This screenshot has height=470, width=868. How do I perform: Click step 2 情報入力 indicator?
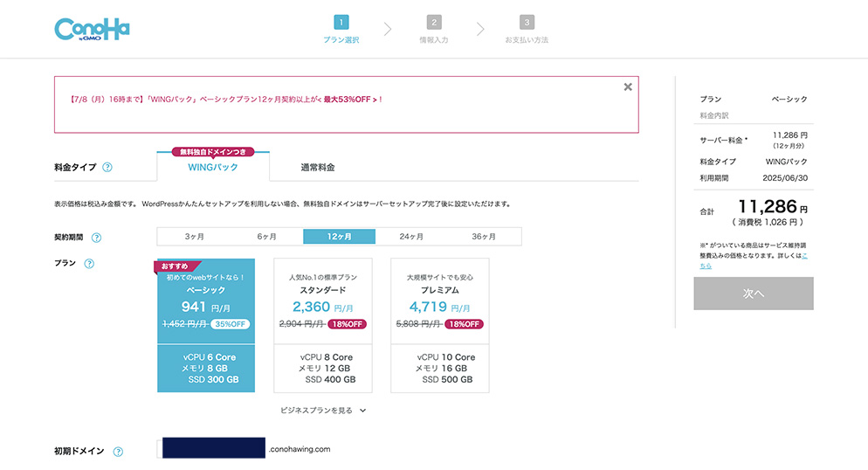[434, 30]
